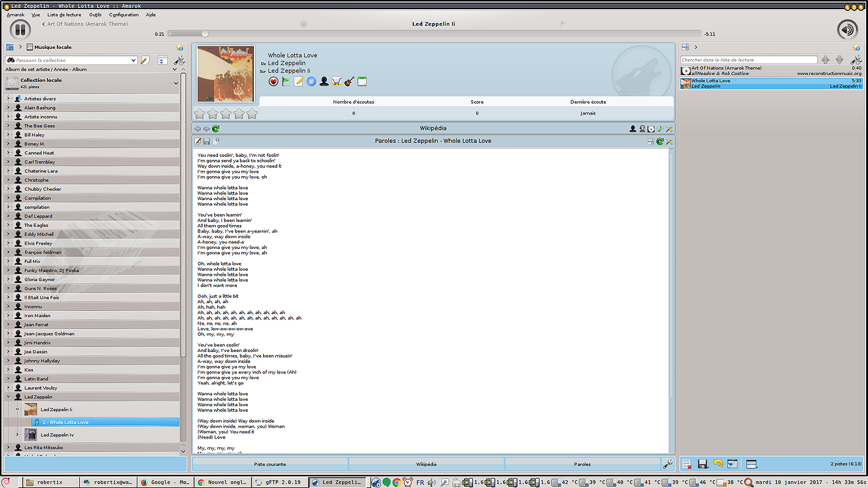
Task: Go to previous track Art Of Nations
Action: click(85, 24)
